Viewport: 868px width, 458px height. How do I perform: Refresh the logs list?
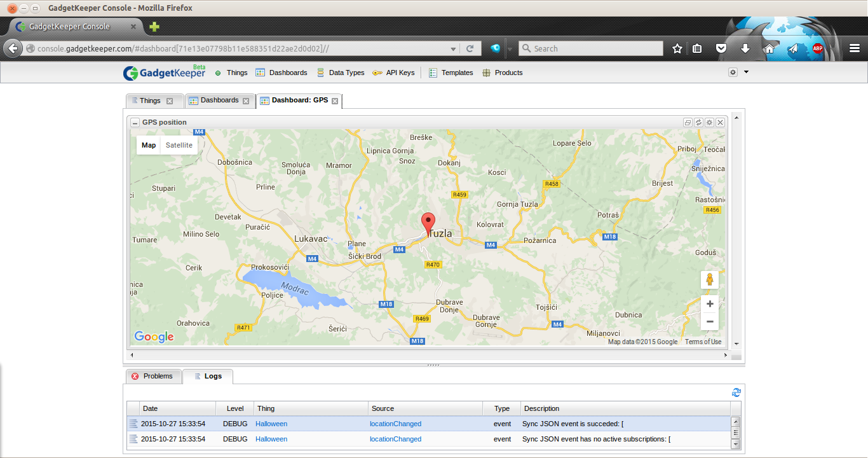[736, 393]
